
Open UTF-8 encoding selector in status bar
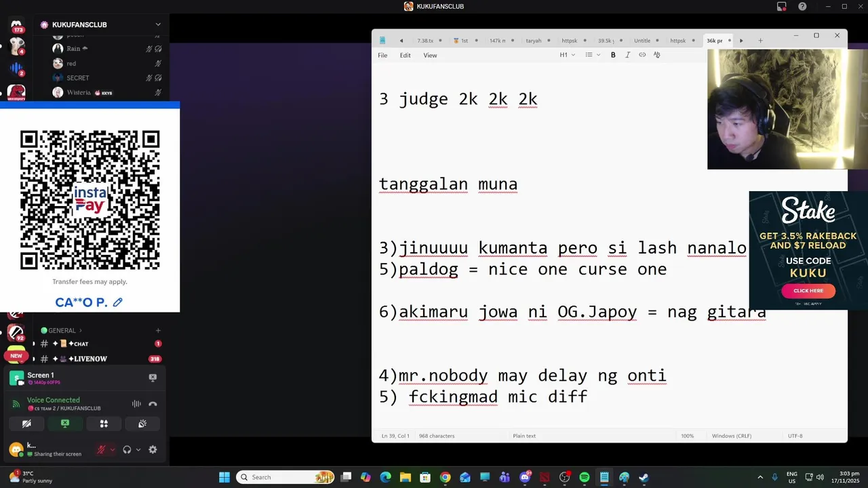point(795,436)
